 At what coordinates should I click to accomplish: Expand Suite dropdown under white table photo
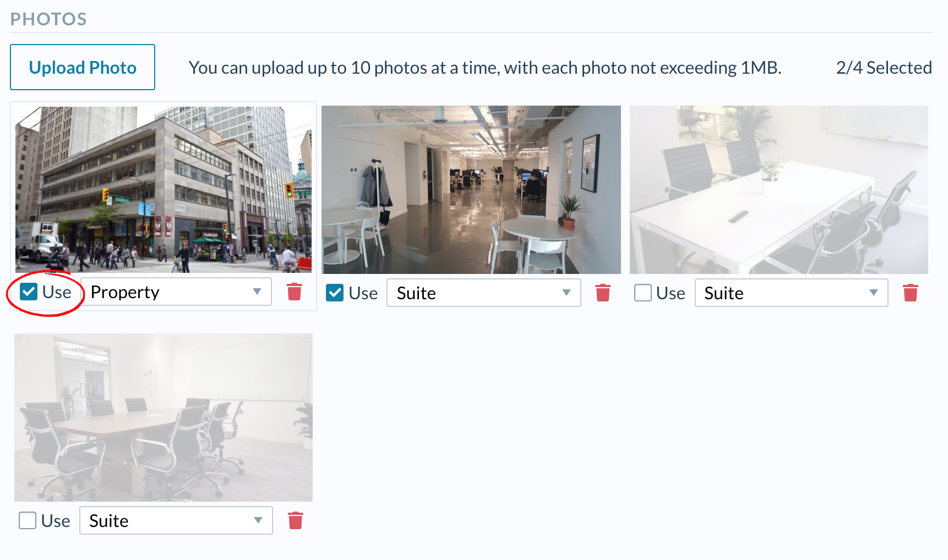(792, 293)
